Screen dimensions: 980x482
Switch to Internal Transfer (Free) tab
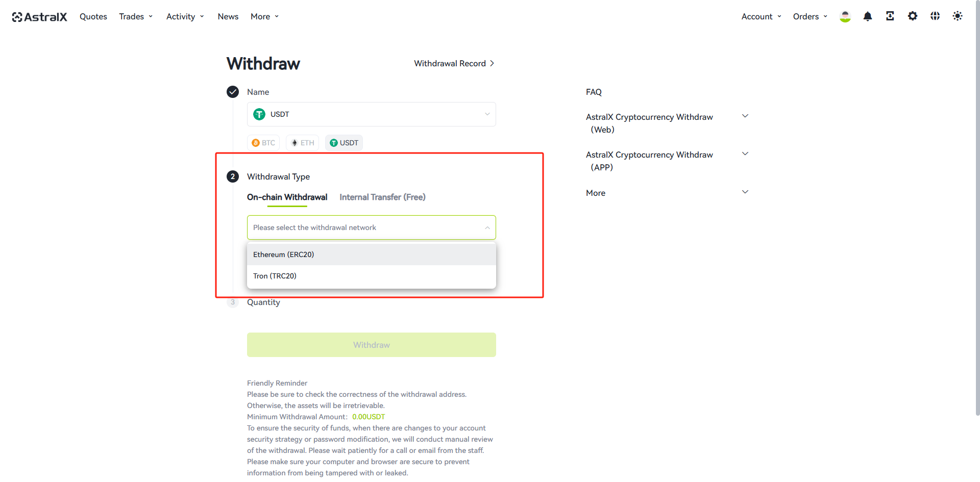[382, 197]
